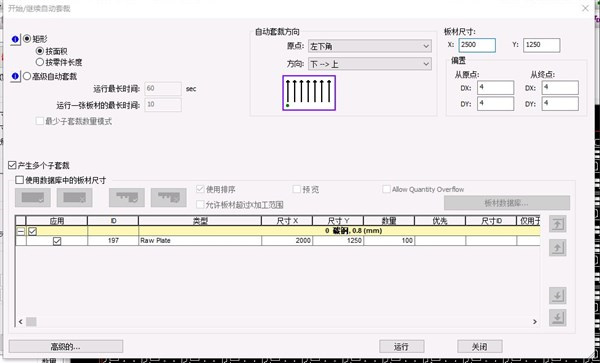Click the 尺寸 X column header
The height and width of the screenshot is (363, 600).
pyautogui.click(x=287, y=221)
